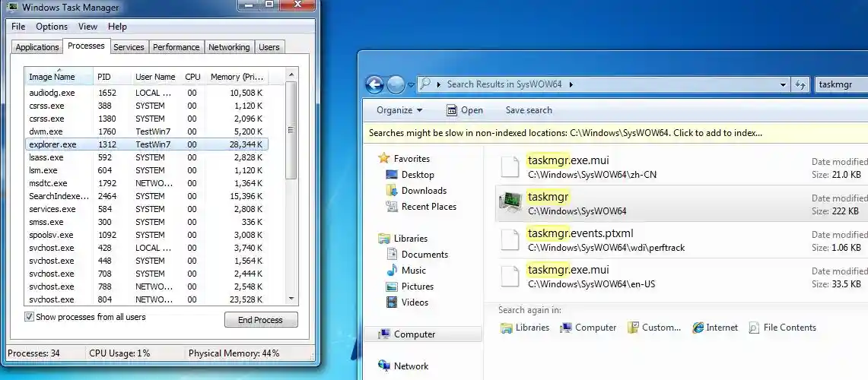Select the Music library icon
Image resolution: width=868 pixels, height=380 pixels.
tap(392, 271)
